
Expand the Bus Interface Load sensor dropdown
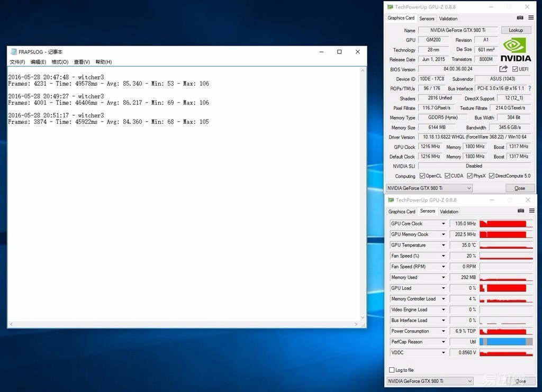coord(443,321)
